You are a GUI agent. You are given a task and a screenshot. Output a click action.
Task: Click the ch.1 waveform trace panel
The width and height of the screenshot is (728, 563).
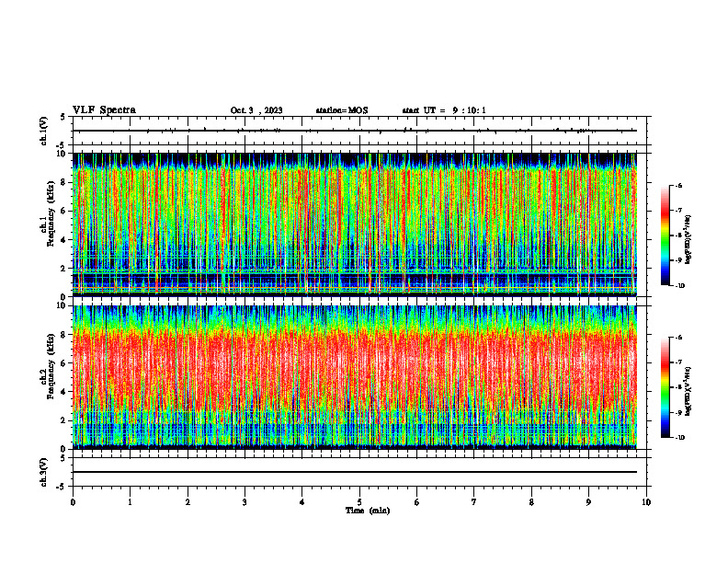(x=359, y=131)
